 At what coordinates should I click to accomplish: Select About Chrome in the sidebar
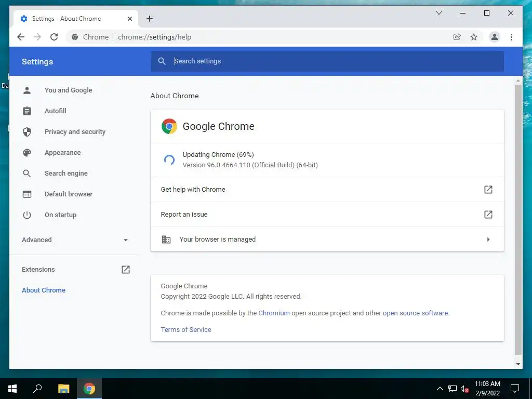pyautogui.click(x=44, y=290)
